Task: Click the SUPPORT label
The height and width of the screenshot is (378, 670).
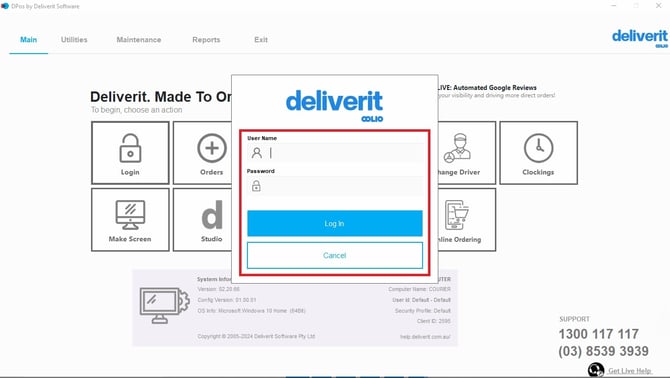Action: pyautogui.click(x=574, y=319)
